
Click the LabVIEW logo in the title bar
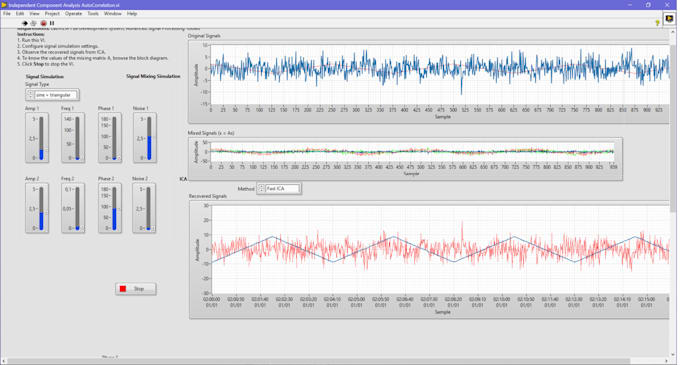coord(4,5)
